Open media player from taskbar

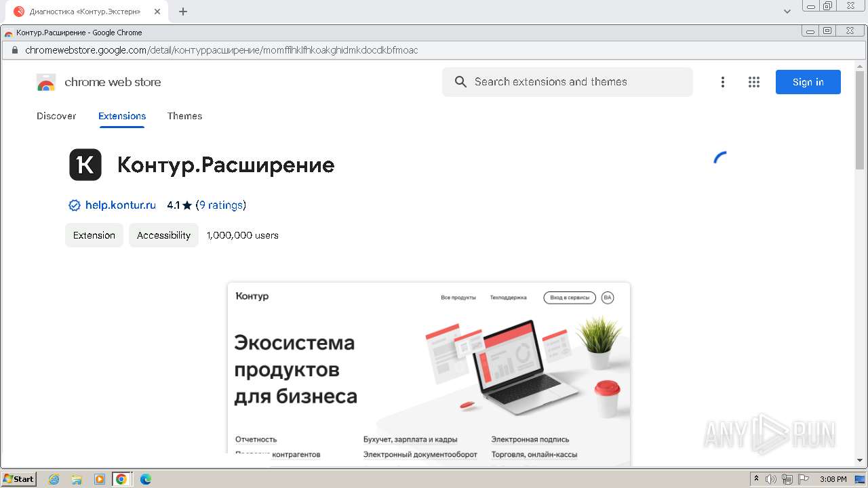coord(100,479)
